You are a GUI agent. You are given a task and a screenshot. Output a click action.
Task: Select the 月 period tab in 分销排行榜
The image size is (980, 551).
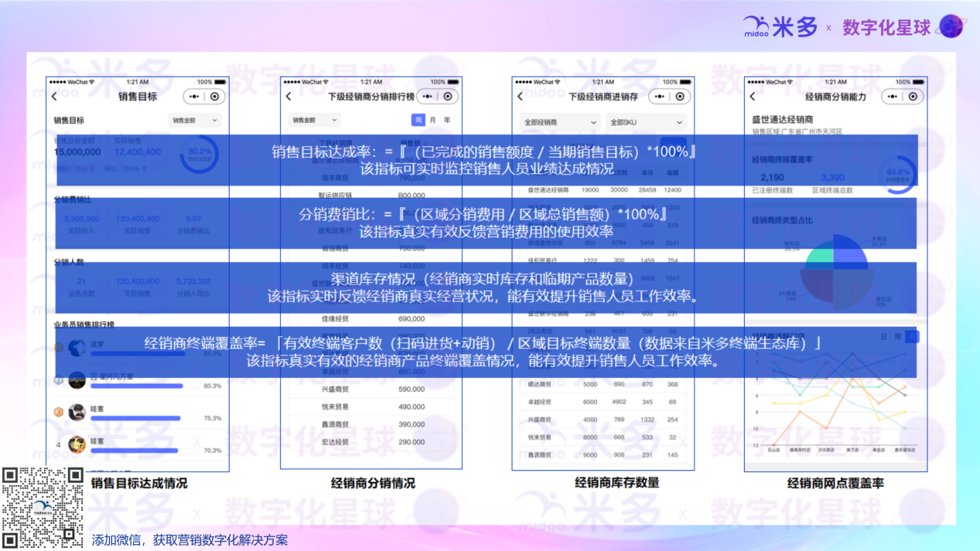pyautogui.click(x=433, y=120)
